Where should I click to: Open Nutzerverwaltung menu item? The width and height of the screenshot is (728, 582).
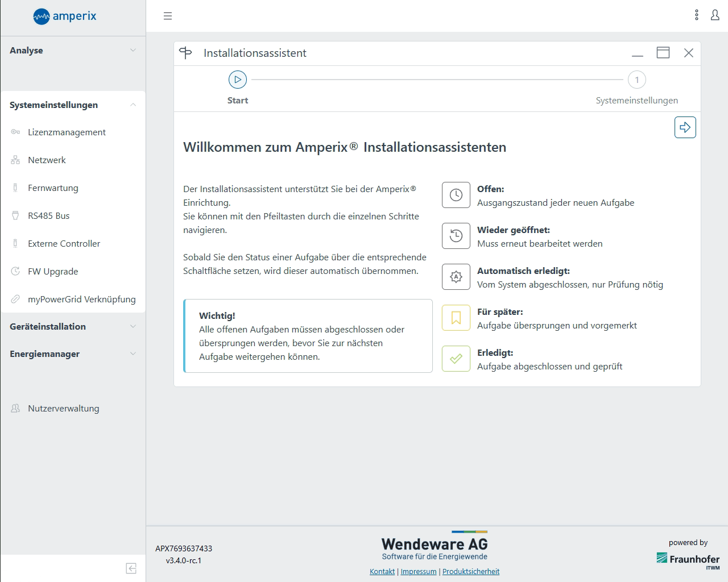(x=73, y=408)
